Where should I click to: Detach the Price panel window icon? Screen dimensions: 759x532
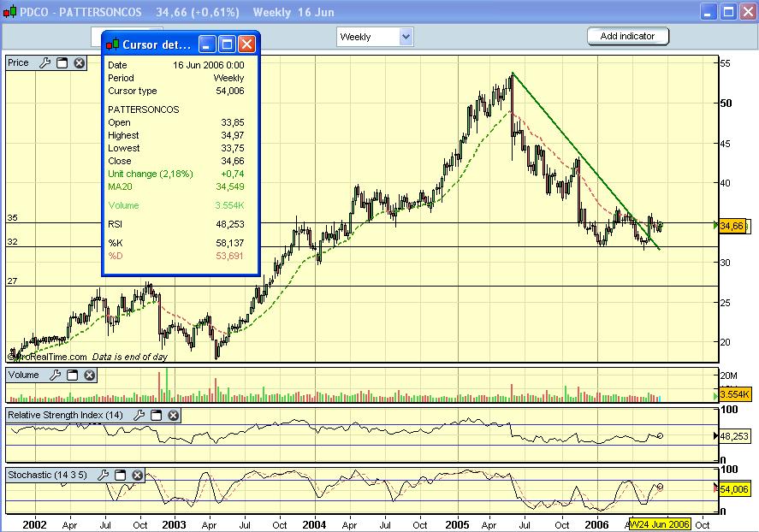coord(62,63)
